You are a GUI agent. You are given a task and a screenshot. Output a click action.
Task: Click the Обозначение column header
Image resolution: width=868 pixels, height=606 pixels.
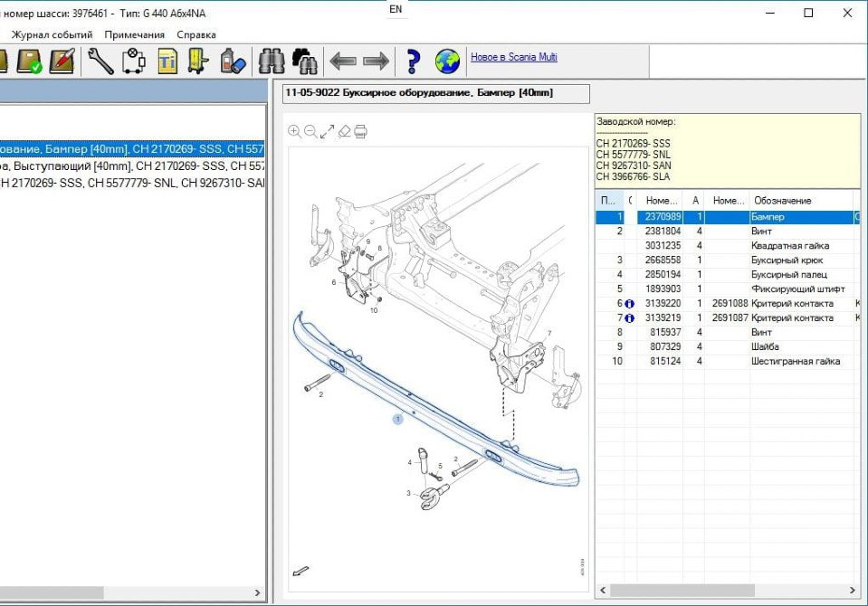[x=782, y=201]
